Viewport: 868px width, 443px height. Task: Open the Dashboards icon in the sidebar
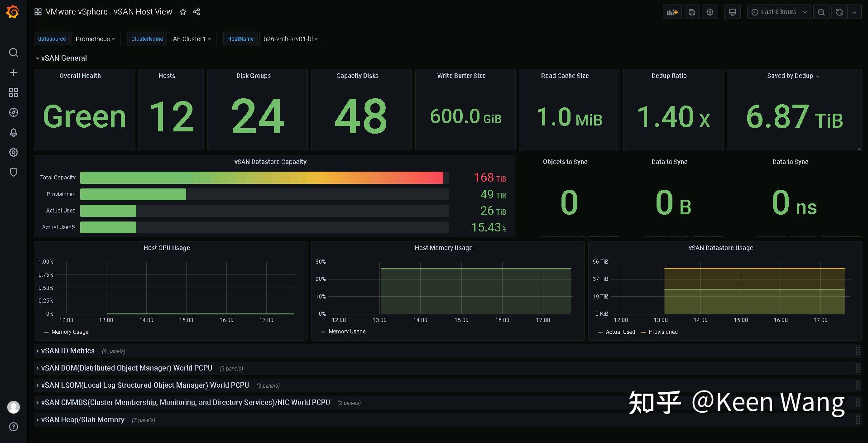coord(13,92)
